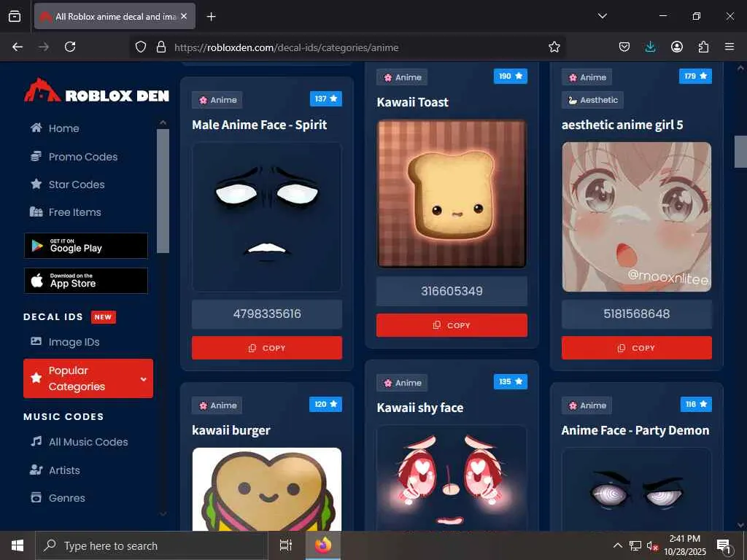Screen dimensions: 747x560
Task: Copy the Male Anime Face - Spirit ID
Action: (267, 348)
